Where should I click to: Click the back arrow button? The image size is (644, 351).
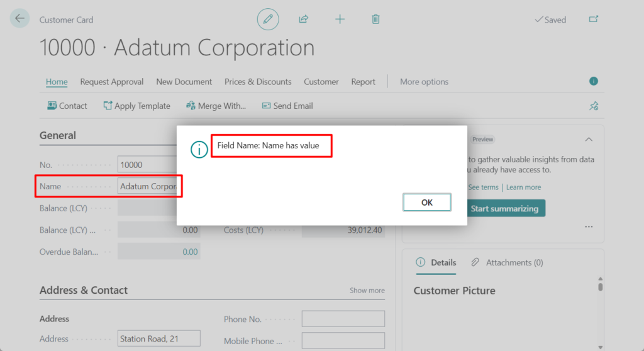click(19, 18)
